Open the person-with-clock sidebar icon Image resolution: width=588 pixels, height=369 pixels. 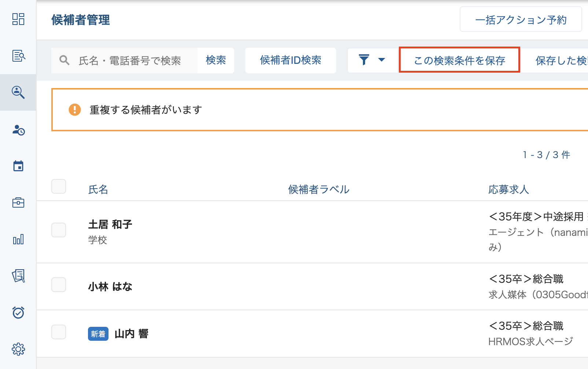pos(18,130)
